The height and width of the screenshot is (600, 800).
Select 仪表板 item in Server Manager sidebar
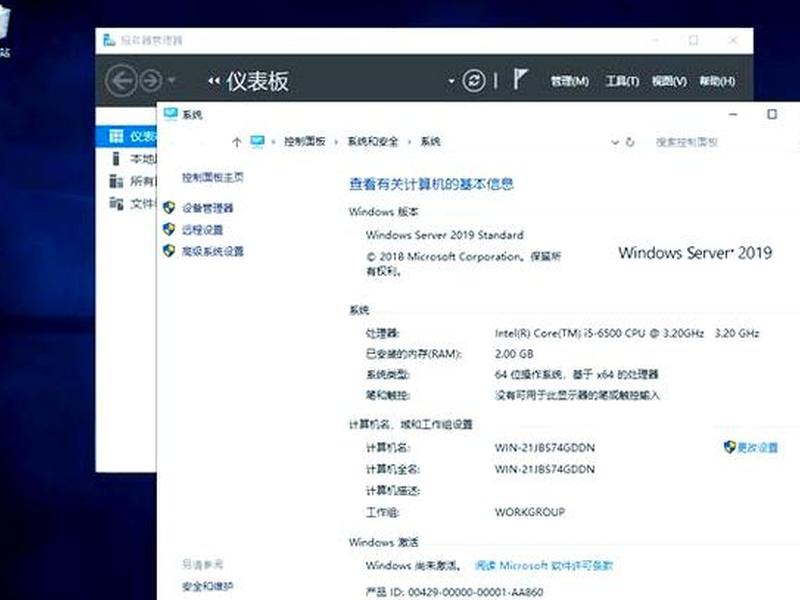[127, 136]
